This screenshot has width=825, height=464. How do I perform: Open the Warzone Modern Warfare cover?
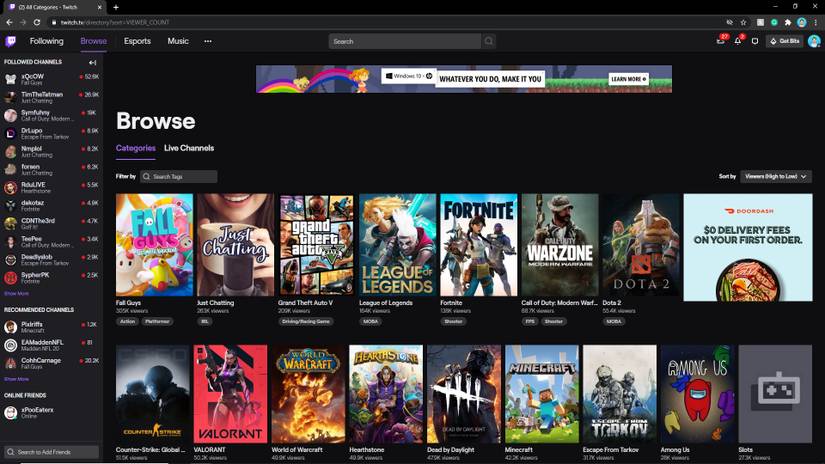click(560, 245)
